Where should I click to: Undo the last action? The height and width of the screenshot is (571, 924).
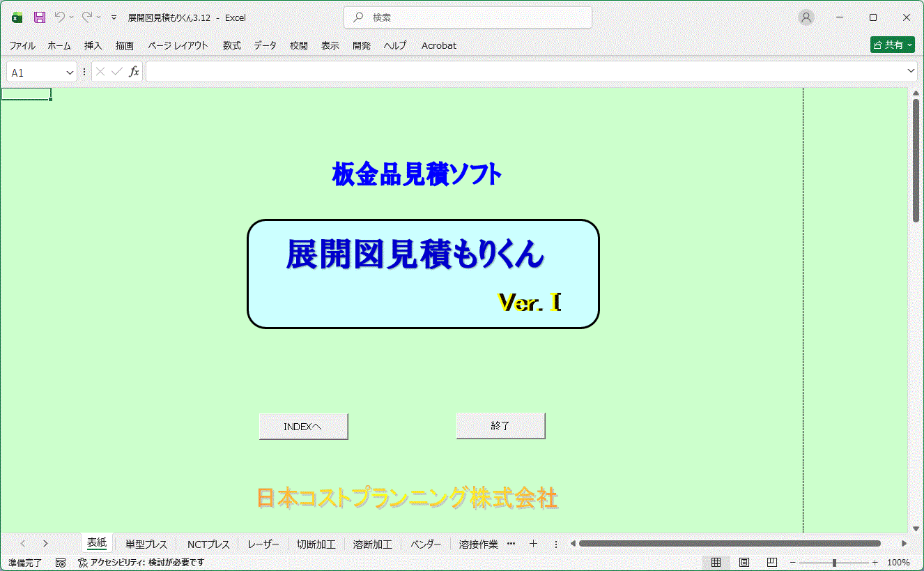coord(60,17)
